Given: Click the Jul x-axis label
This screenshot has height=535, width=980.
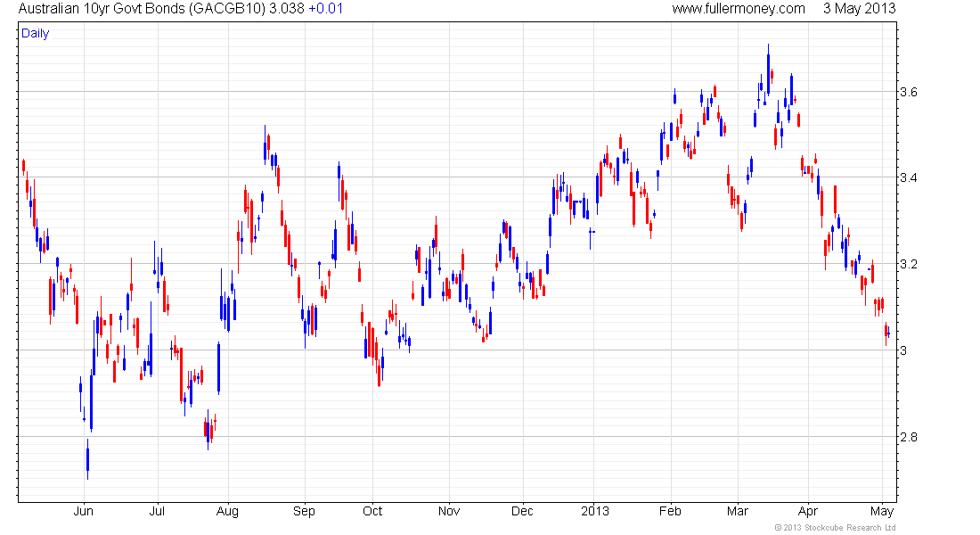Looking at the screenshot, I should tap(157, 511).
